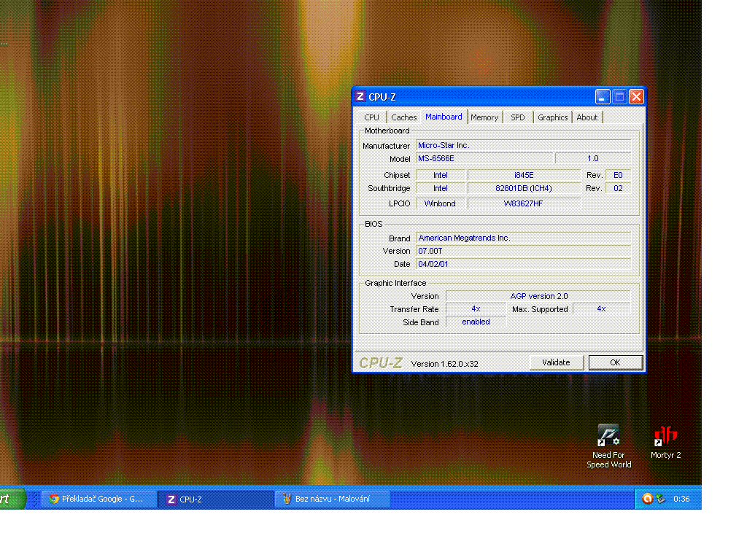Click the Chipset model value i845E
The width and height of the screenshot is (747, 560).
pyautogui.click(x=524, y=175)
